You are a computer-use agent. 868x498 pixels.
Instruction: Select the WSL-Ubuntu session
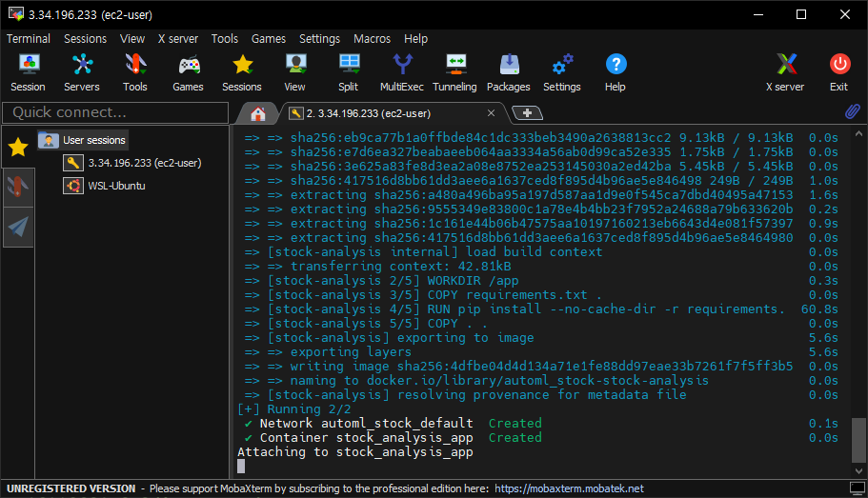tap(105, 186)
